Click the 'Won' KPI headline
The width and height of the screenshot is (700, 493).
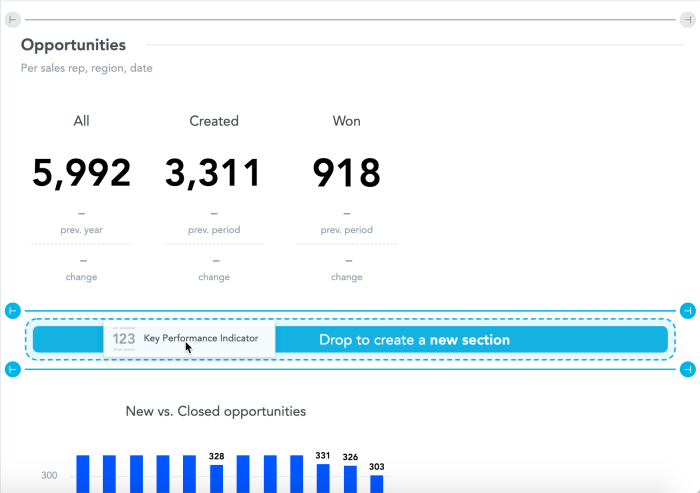tap(346, 121)
